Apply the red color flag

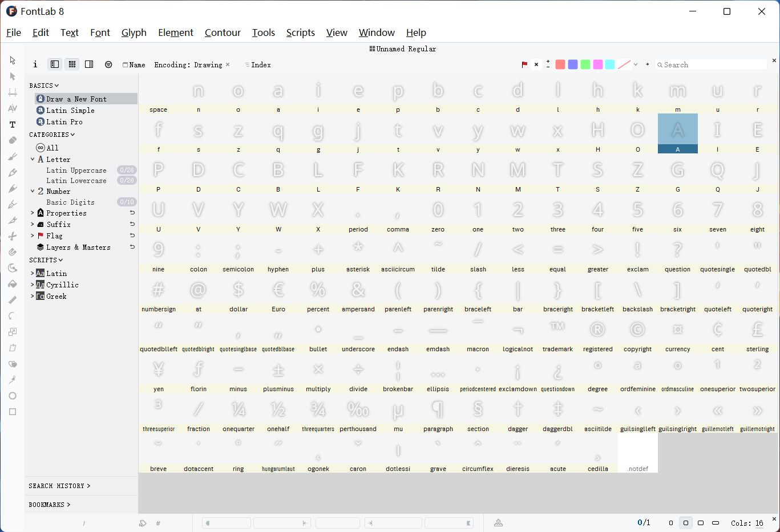pyautogui.click(x=560, y=64)
